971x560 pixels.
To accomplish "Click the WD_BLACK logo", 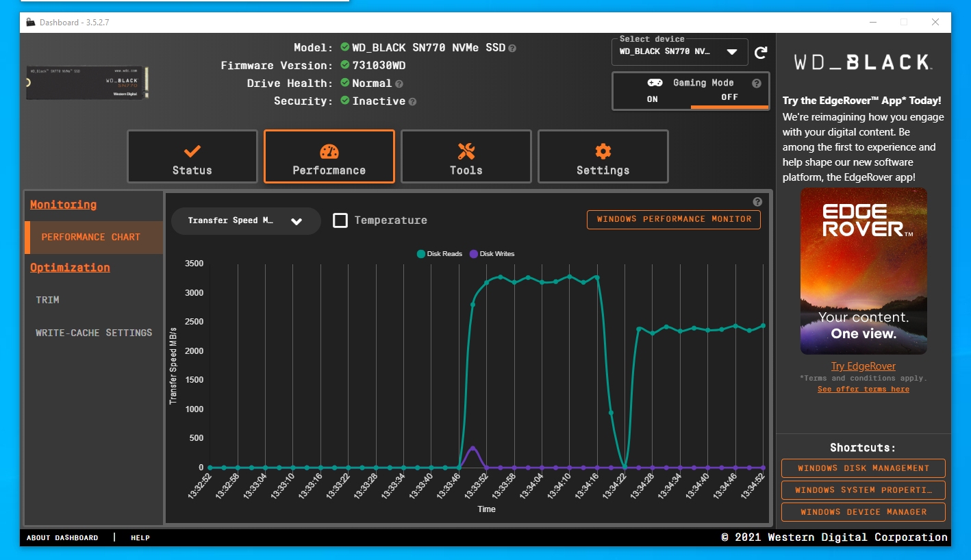I will [x=862, y=62].
